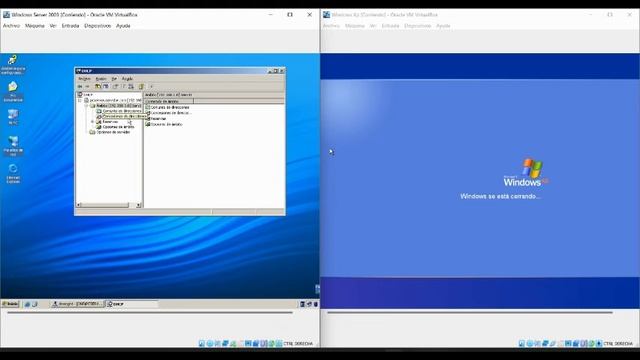Click CTRL DERECHA host key in Server 2003 window
Image resolution: width=640 pixels, height=360 pixels.
click(298, 344)
